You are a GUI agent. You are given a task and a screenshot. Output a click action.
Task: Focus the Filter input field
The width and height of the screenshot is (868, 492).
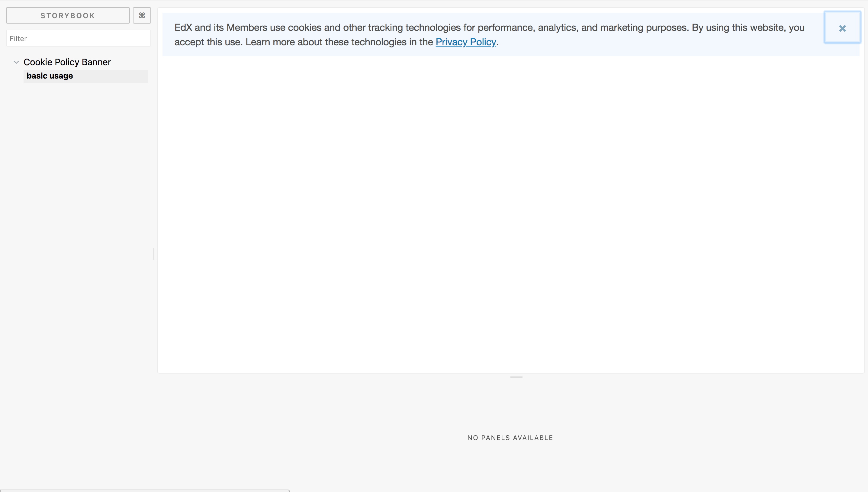(x=78, y=38)
